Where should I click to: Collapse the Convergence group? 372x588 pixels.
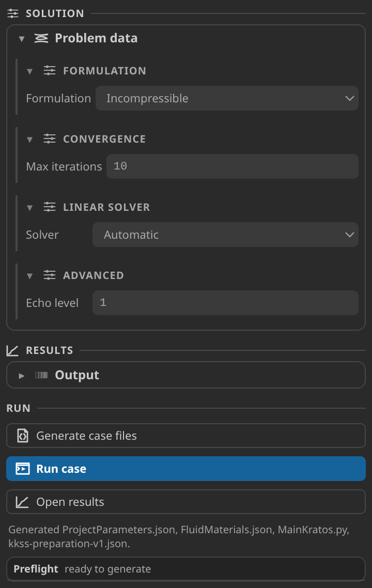pos(29,140)
